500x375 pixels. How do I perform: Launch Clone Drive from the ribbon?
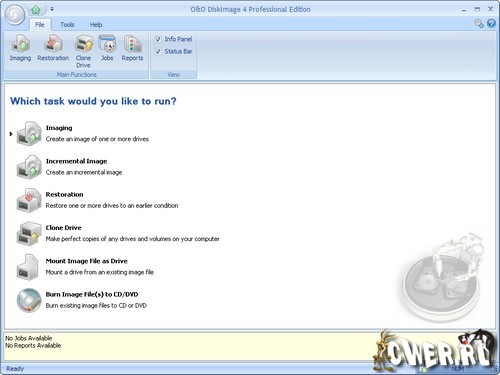[83, 52]
